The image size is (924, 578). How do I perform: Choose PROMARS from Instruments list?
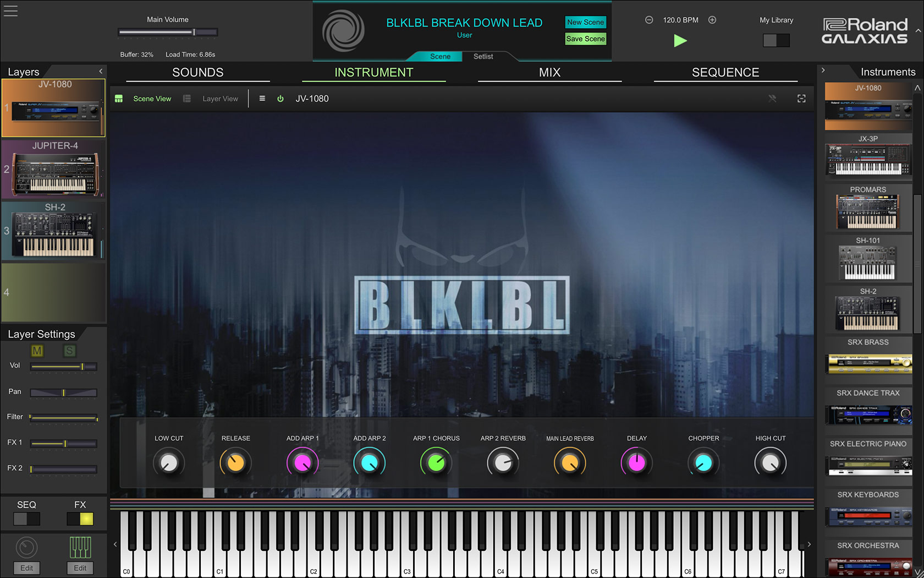tap(868, 207)
